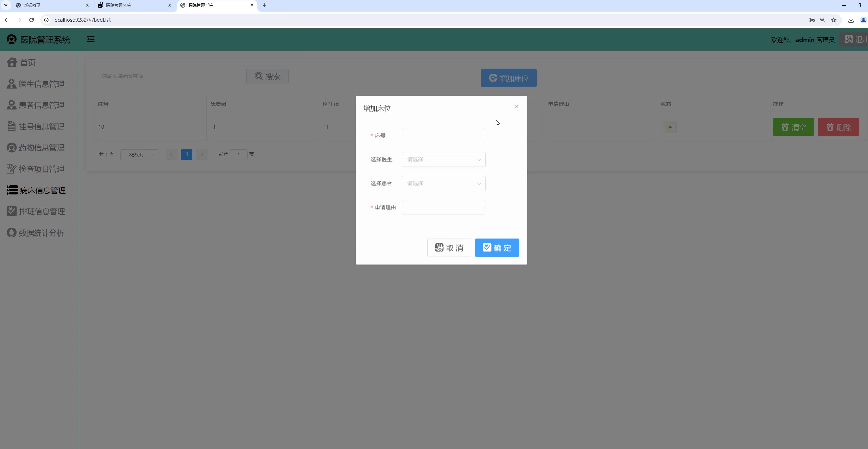This screenshot has height=449, width=868.
Task: Click the new tab plus icon
Action: 264,5
